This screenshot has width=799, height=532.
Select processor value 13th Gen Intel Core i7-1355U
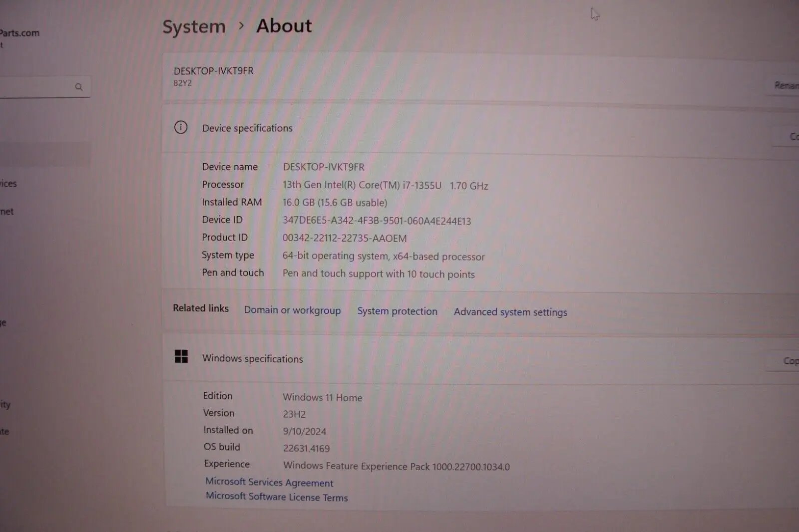(386, 185)
